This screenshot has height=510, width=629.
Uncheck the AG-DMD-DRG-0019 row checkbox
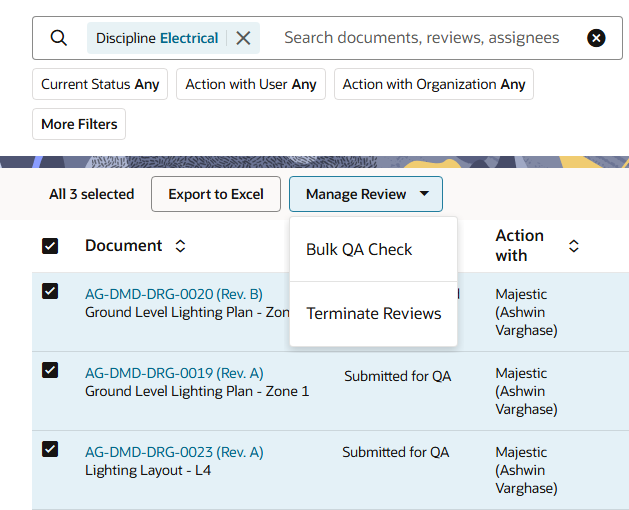coord(50,370)
